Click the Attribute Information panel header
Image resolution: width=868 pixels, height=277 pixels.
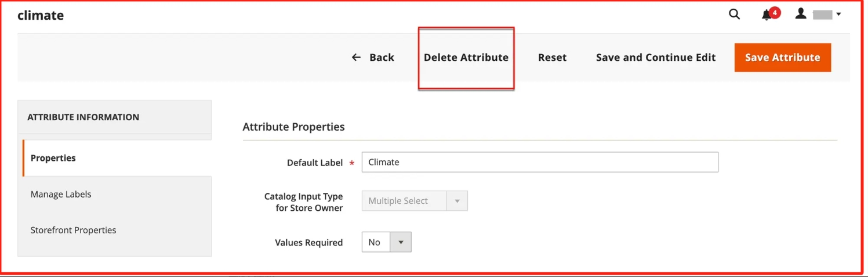point(83,117)
